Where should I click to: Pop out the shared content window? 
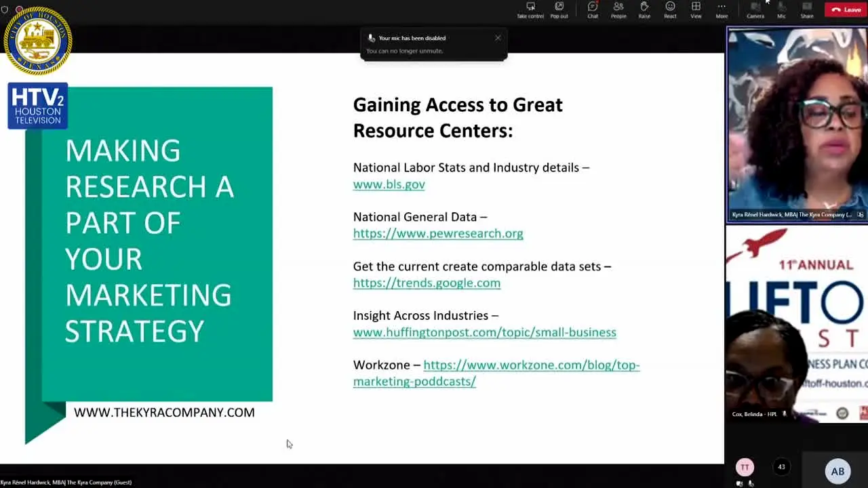click(x=559, y=10)
